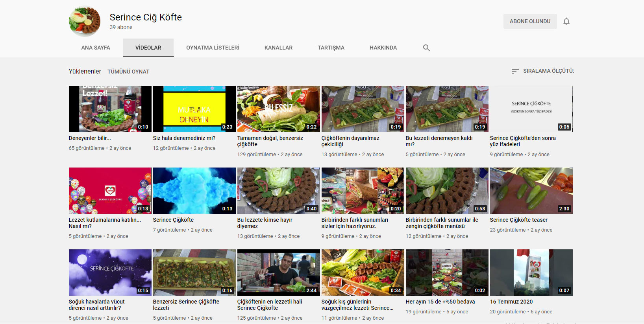Select the VİDEOLAR tab

148,48
